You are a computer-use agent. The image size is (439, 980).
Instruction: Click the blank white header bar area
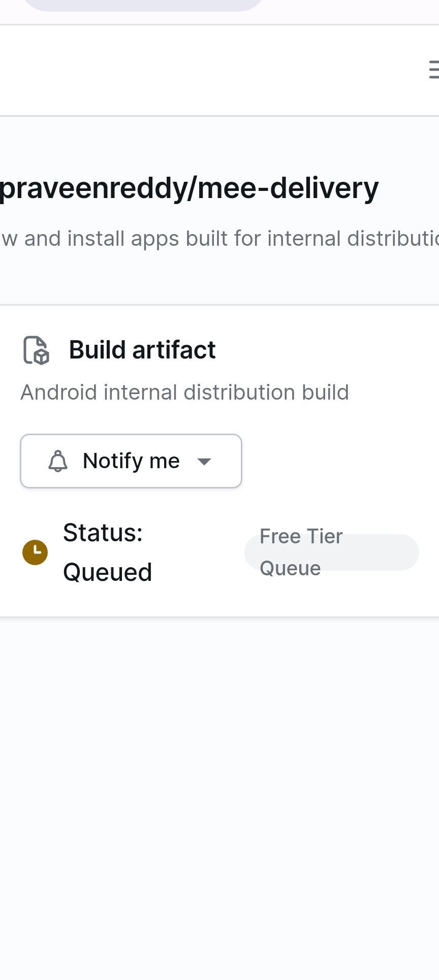click(x=203, y=70)
